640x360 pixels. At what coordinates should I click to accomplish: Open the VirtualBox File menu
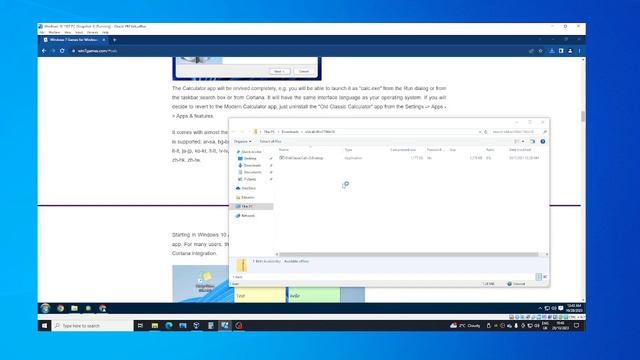coord(42,32)
